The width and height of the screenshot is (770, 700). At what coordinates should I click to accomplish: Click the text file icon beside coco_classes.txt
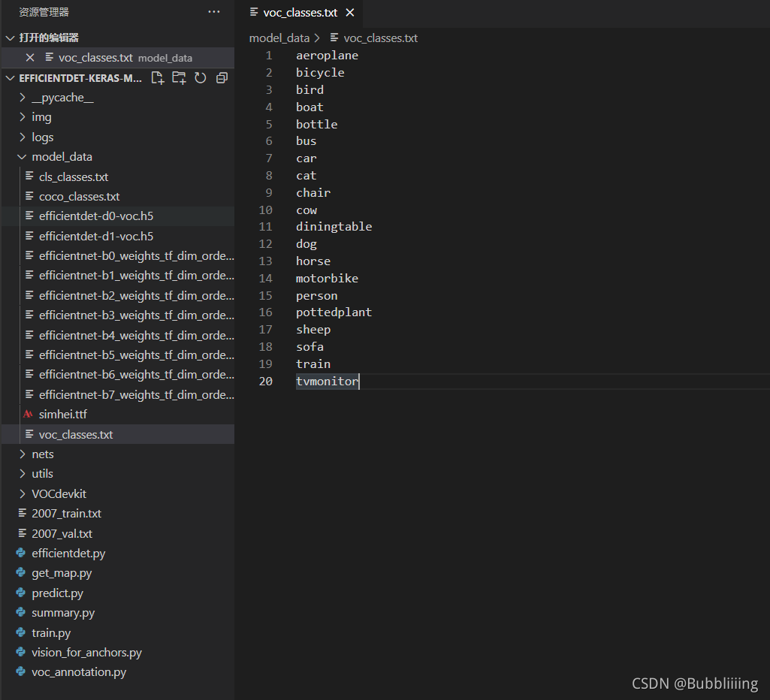pos(29,196)
